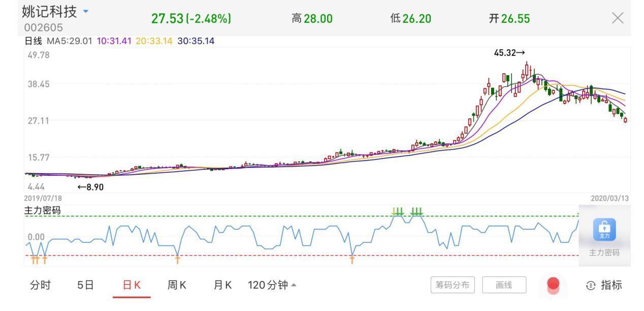Switch to the 周K weekly view
644x311 pixels.
pos(177,285)
